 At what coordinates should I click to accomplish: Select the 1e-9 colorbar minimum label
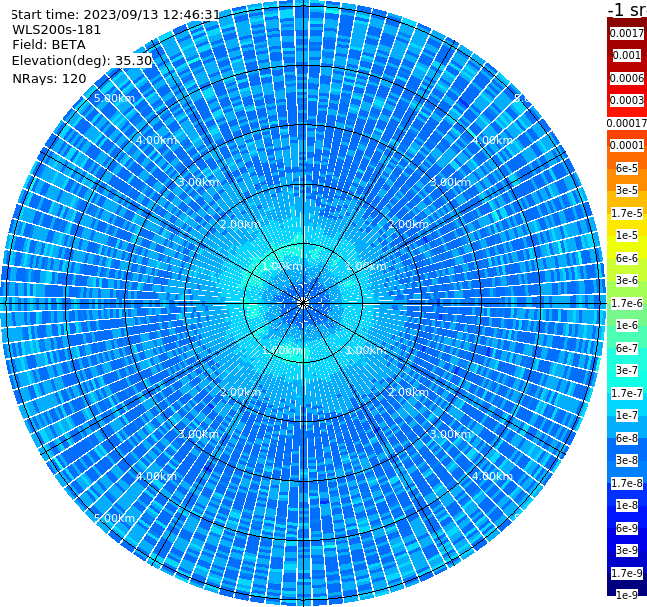pyautogui.click(x=627, y=595)
